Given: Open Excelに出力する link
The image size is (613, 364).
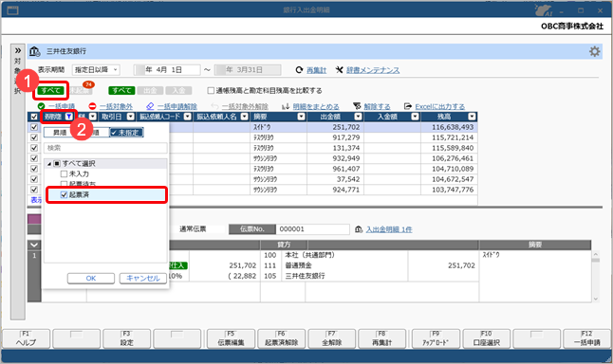Looking at the screenshot, I should click(x=439, y=106).
